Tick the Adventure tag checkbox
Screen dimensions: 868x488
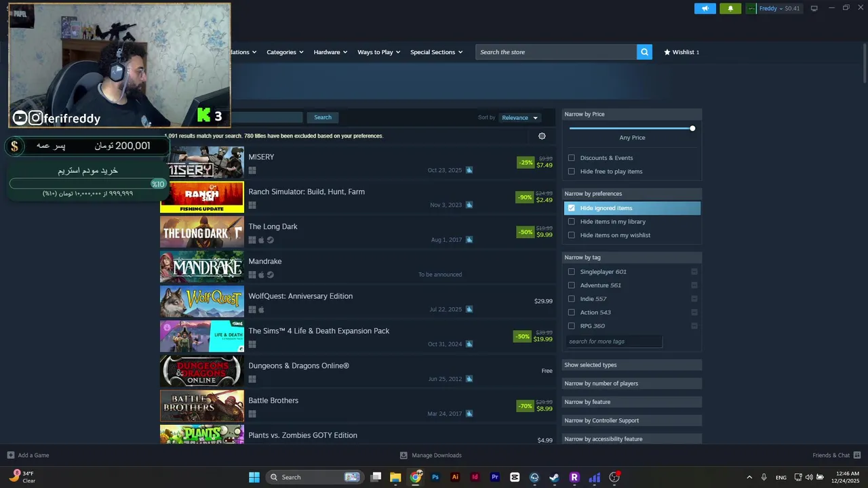(571, 285)
